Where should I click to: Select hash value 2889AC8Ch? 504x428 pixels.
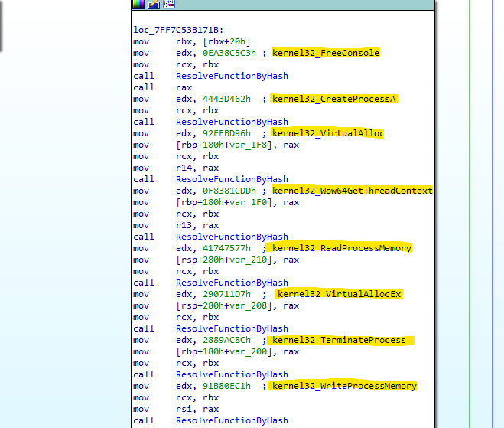point(226,340)
